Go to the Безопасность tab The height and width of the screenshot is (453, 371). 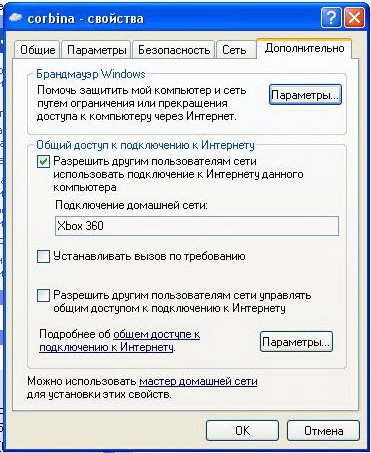174,50
